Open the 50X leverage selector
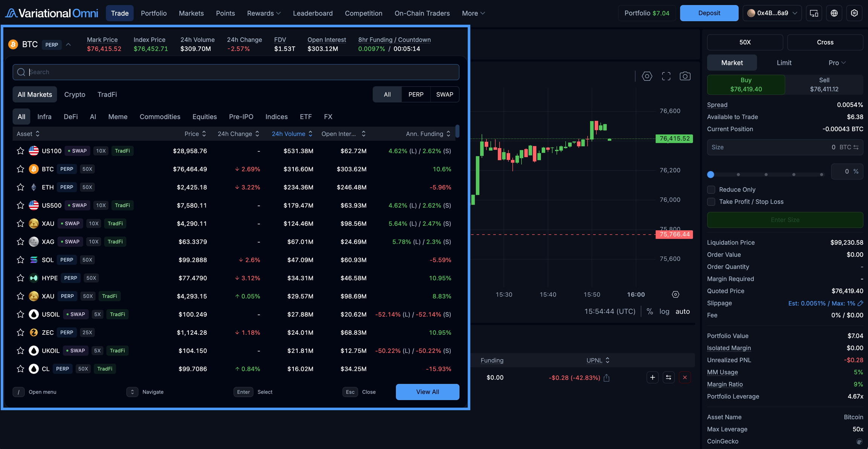 (x=745, y=42)
